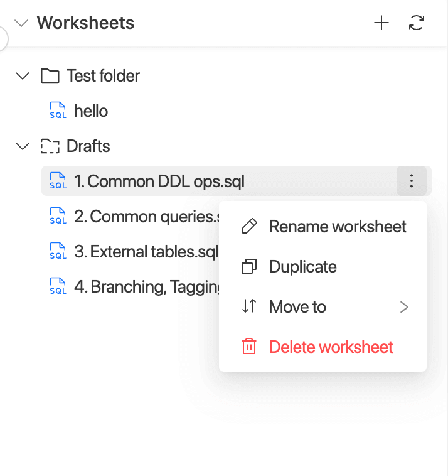The height and width of the screenshot is (476, 448).
Task: Click the pencil rename icon
Action: [249, 226]
